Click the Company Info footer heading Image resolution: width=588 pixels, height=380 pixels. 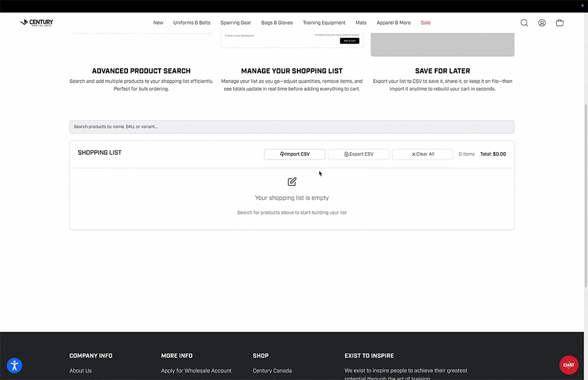click(x=91, y=356)
